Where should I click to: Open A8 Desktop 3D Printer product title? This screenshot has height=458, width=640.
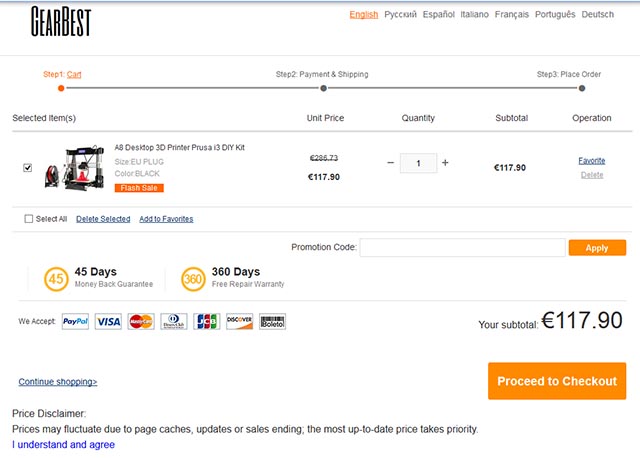[180, 147]
